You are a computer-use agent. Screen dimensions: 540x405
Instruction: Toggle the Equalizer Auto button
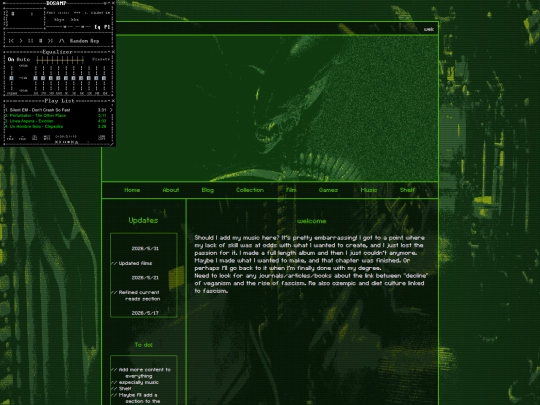point(23,59)
